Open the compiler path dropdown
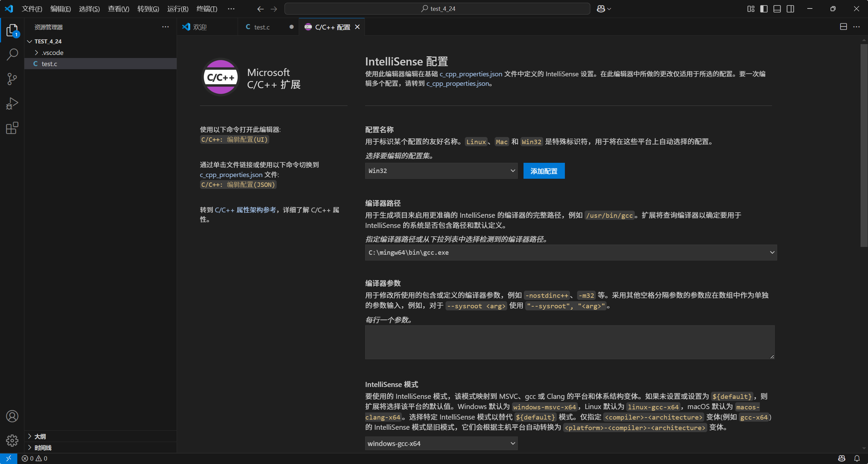868x464 pixels. (x=571, y=253)
